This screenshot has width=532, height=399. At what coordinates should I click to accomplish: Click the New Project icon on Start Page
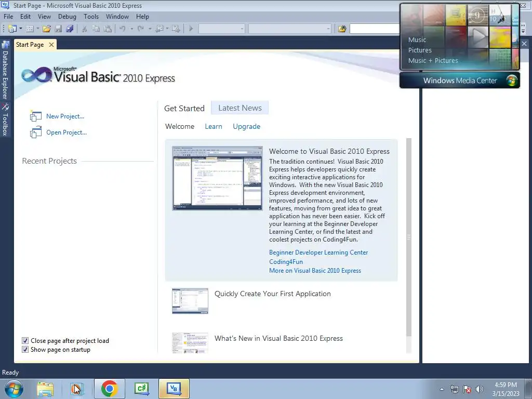click(x=36, y=116)
